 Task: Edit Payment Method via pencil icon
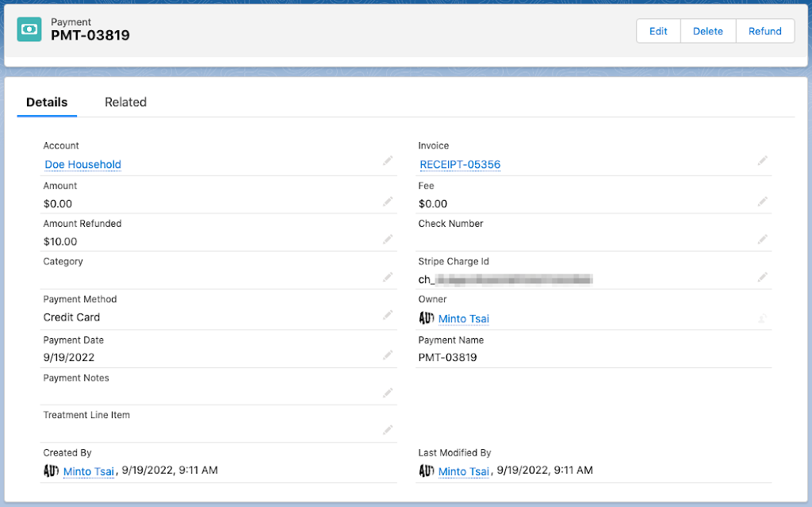pyautogui.click(x=388, y=315)
